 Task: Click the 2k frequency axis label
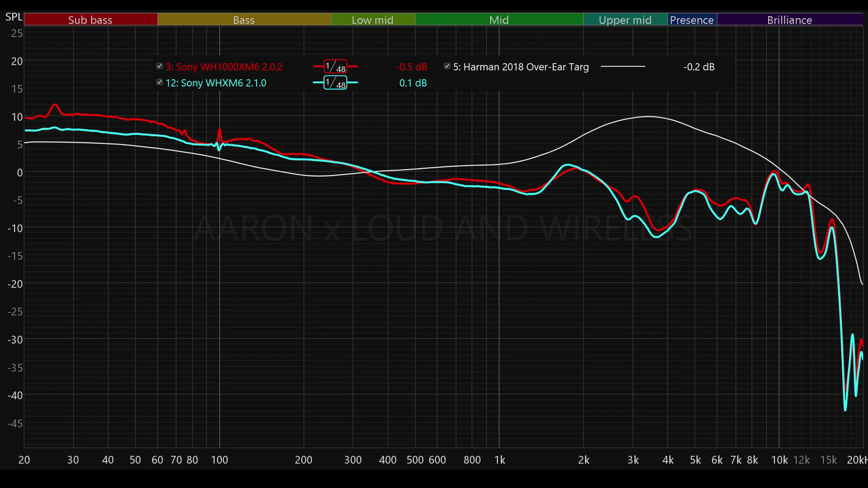(583, 460)
